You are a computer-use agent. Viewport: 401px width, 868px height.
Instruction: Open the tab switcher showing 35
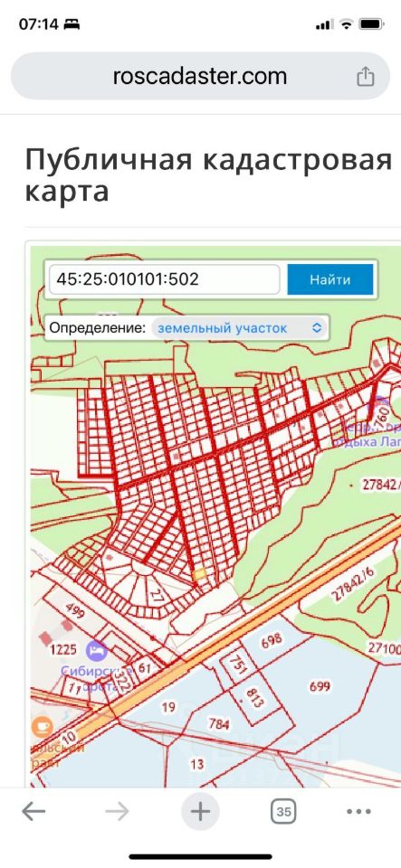[283, 812]
